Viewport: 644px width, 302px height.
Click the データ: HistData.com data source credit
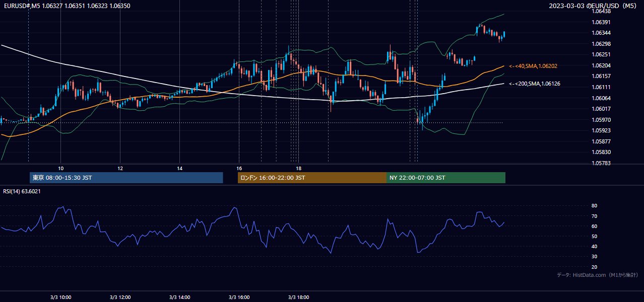click(x=598, y=275)
